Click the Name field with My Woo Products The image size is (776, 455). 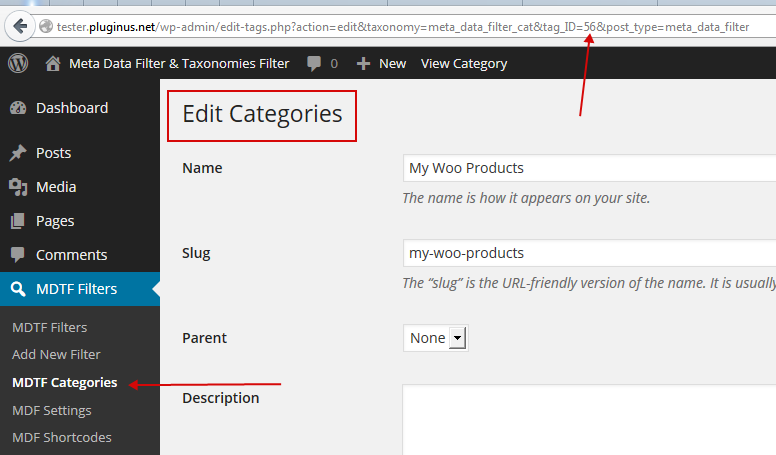click(x=589, y=168)
